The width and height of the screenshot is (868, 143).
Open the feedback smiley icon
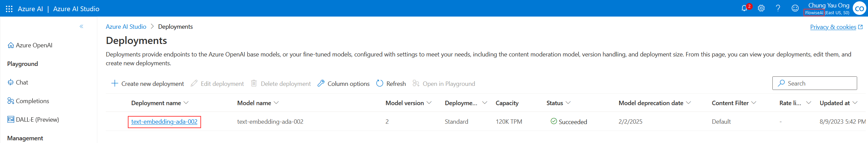click(795, 8)
